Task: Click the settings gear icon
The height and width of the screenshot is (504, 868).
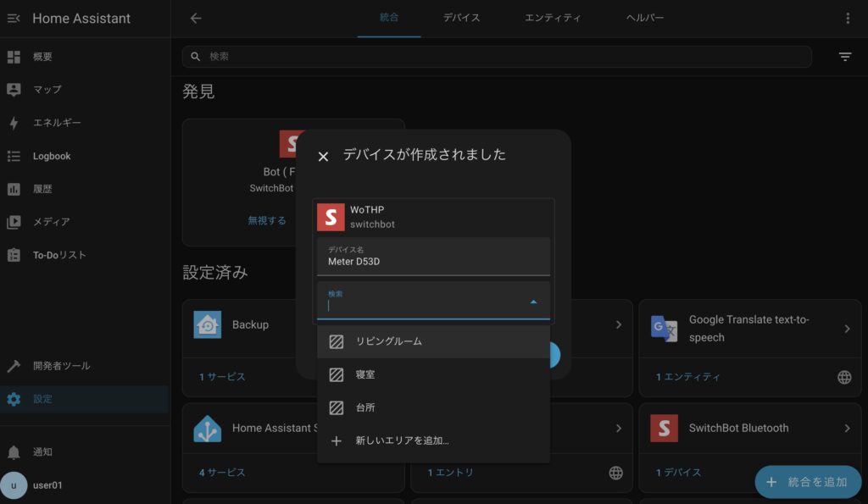Action: [x=14, y=399]
